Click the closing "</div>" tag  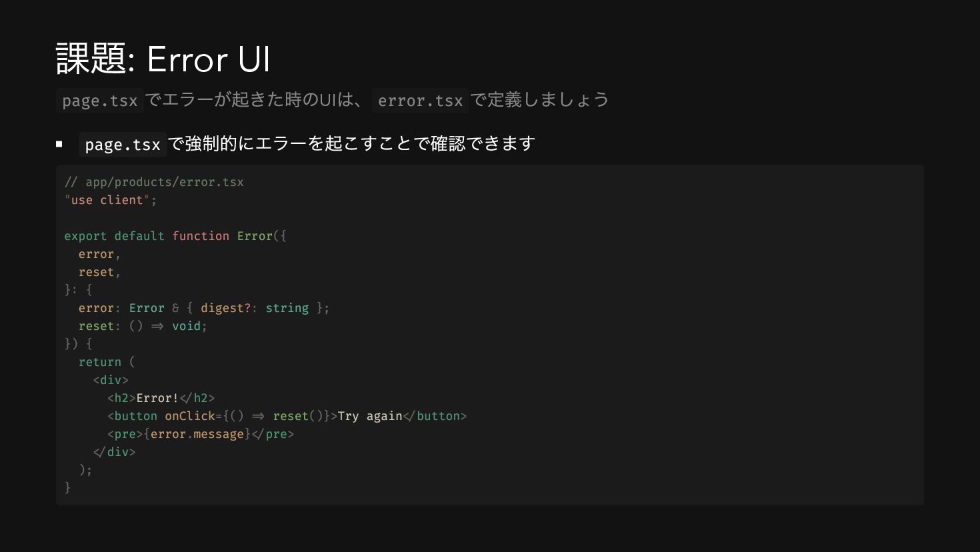coord(114,452)
